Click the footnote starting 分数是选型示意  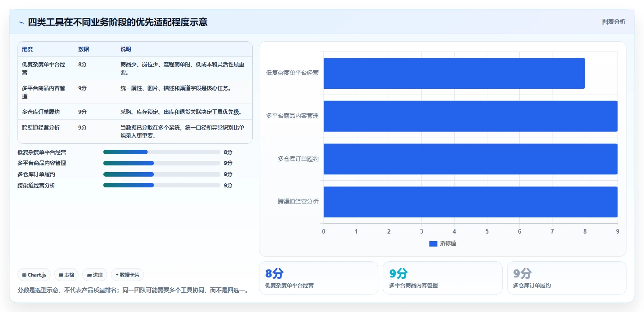tap(133, 290)
